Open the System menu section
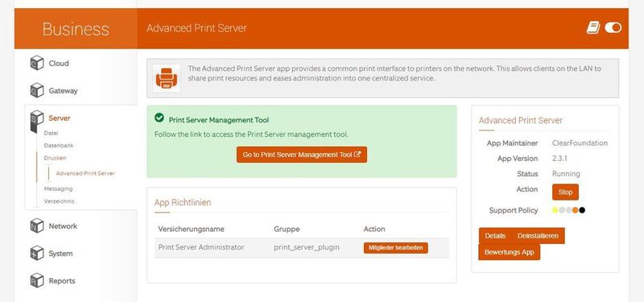The width and height of the screenshot is (644, 302). [x=60, y=254]
